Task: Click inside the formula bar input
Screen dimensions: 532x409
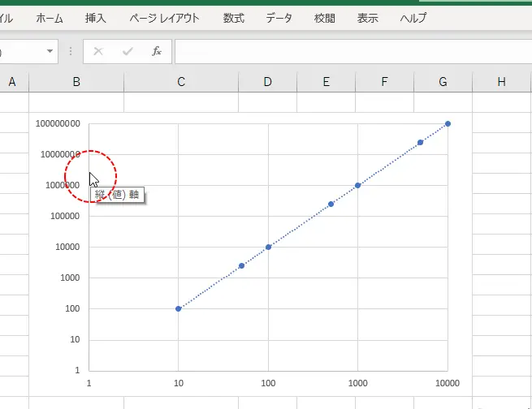Action: pos(349,51)
